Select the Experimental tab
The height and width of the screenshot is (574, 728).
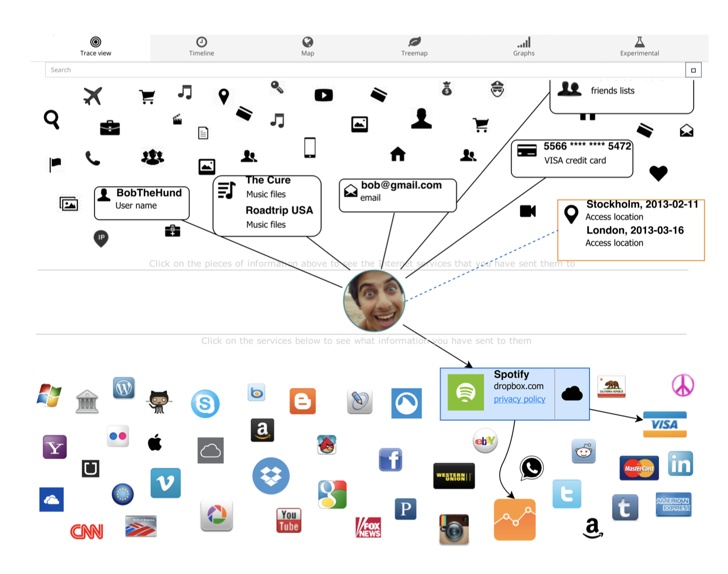pos(640,47)
